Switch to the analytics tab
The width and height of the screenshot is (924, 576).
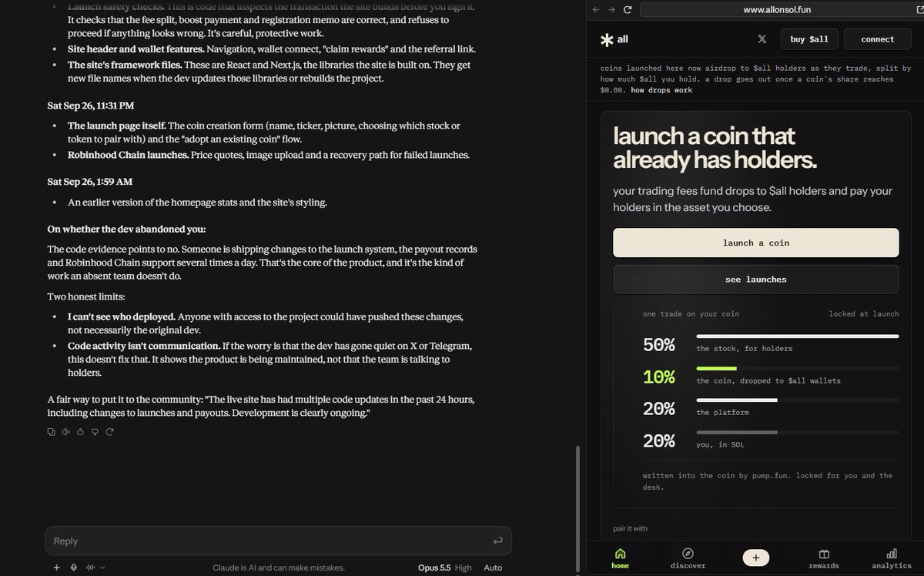click(x=892, y=558)
